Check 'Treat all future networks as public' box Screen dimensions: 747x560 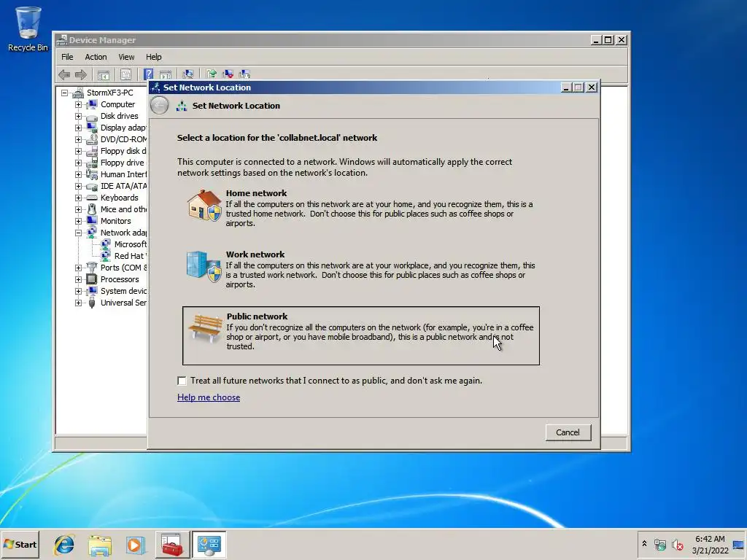click(x=182, y=381)
